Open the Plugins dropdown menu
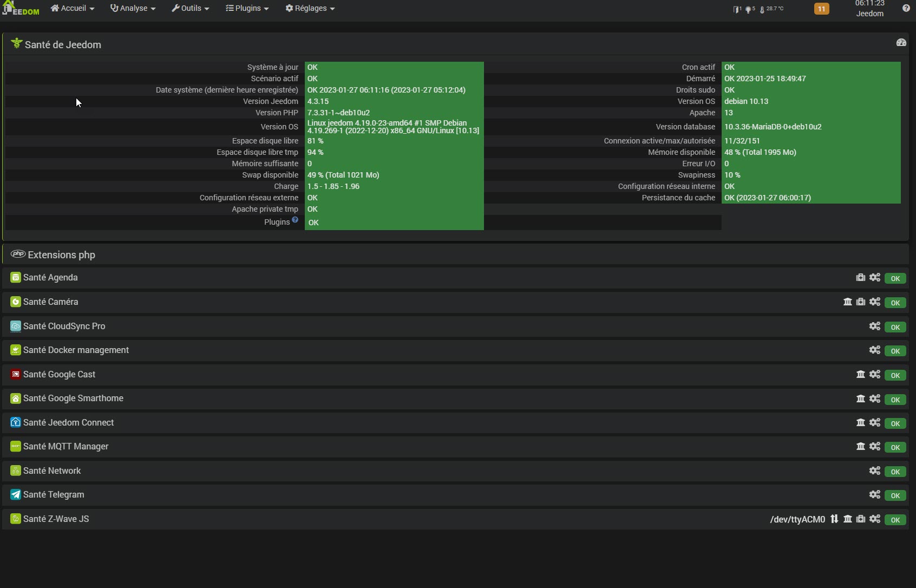The height and width of the screenshot is (588, 916). click(247, 9)
